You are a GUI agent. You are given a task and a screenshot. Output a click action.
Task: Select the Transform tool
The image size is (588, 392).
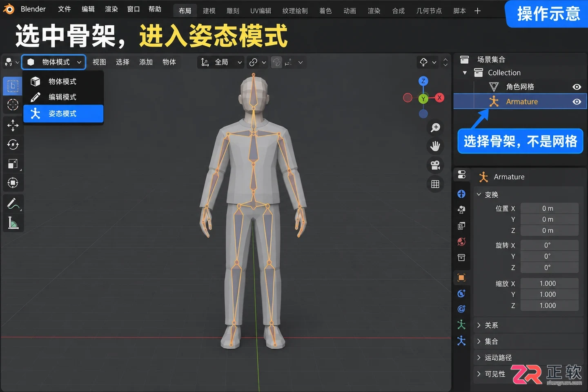click(x=13, y=183)
